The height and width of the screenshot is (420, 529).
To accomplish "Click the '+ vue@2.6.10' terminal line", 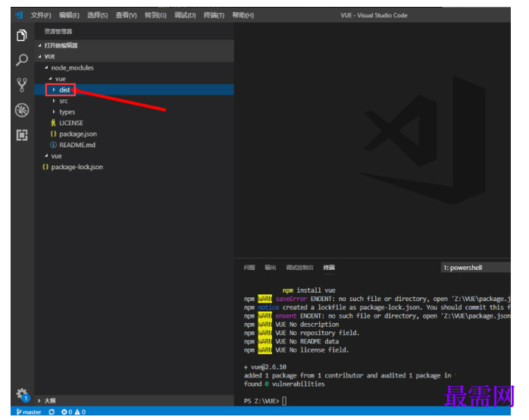I will 265,367.
